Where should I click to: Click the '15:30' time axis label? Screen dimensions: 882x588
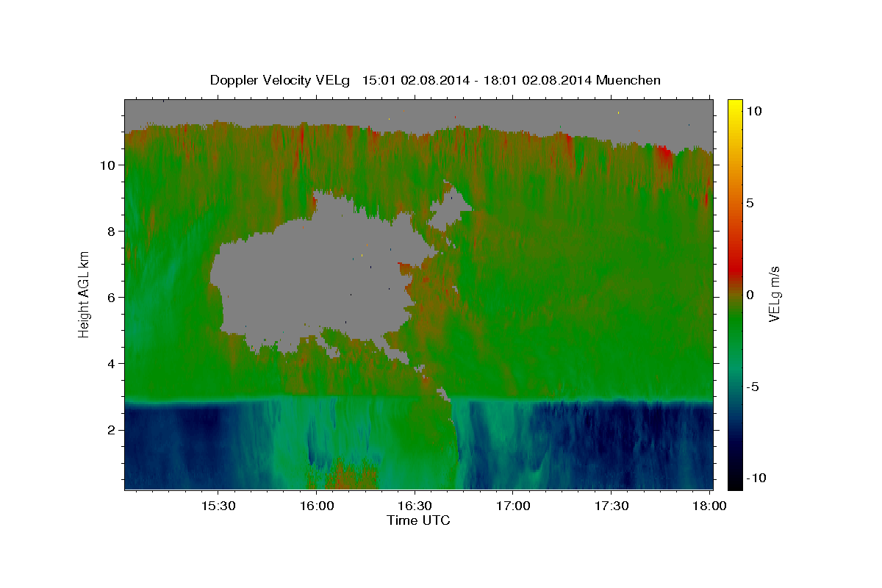218,506
